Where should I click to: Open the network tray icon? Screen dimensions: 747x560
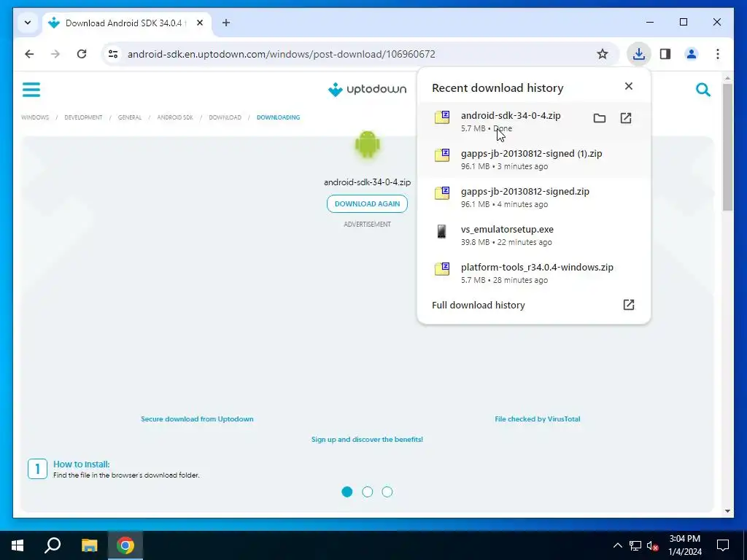pyautogui.click(x=635, y=545)
